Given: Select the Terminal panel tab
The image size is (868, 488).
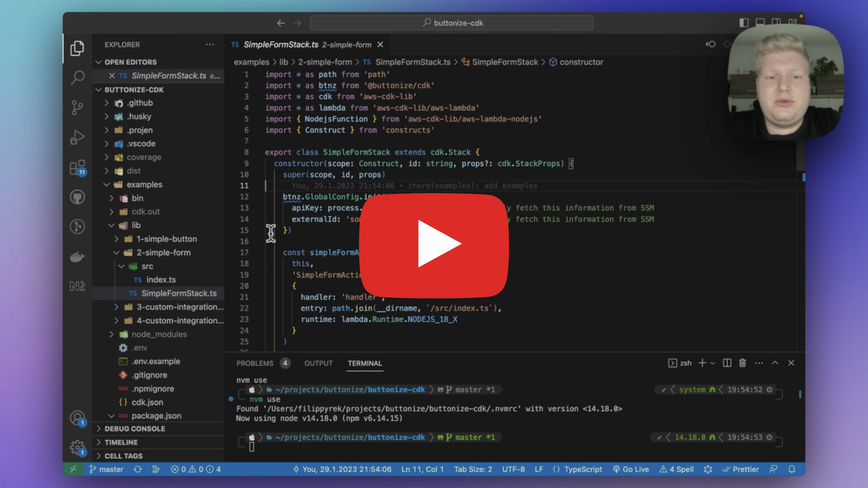Looking at the screenshot, I should tap(365, 363).
